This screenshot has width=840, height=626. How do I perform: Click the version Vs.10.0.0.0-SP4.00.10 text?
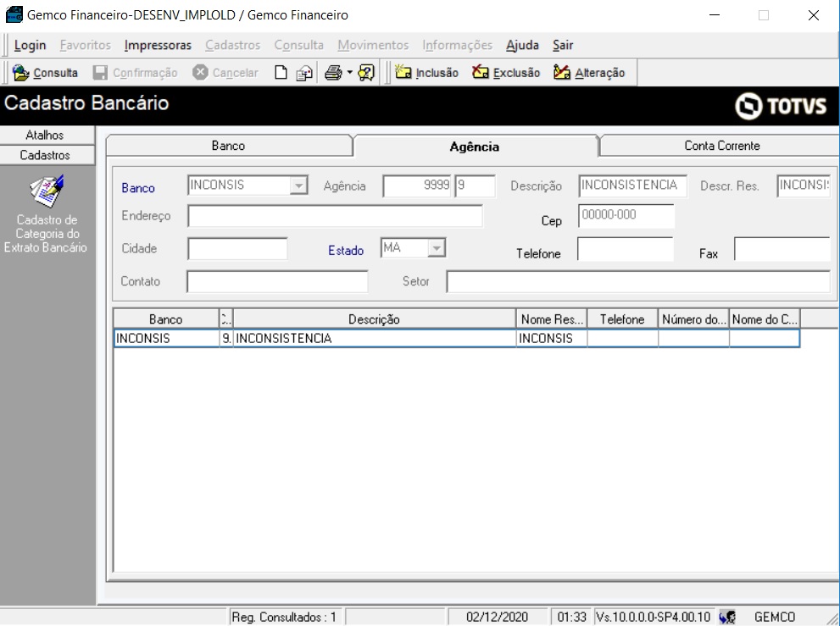(x=653, y=617)
